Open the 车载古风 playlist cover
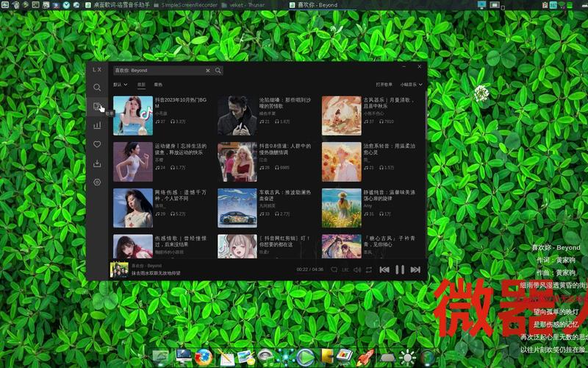Viewport: 588px width, 368px height. pos(237,208)
